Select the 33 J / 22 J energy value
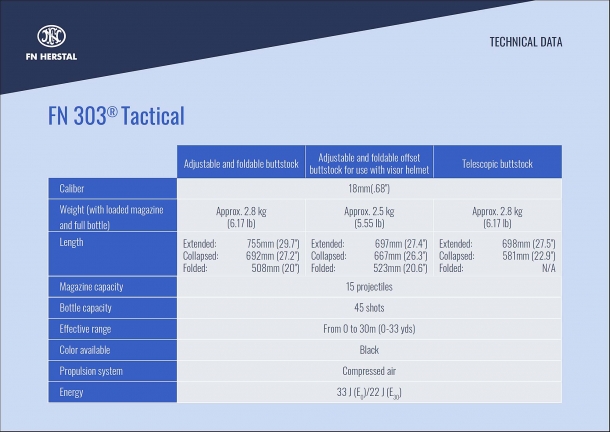The width and height of the screenshot is (610, 432). click(x=369, y=392)
